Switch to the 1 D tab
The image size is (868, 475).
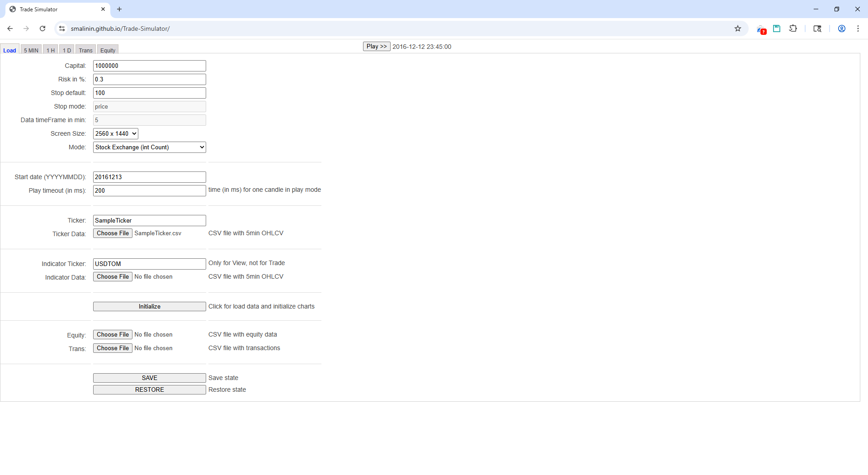click(x=67, y=50)
